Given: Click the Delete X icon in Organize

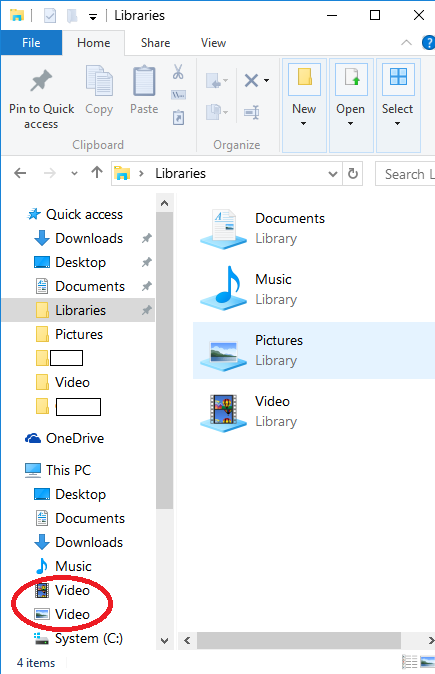Looking at the screenshot, I should coord(251,80).
